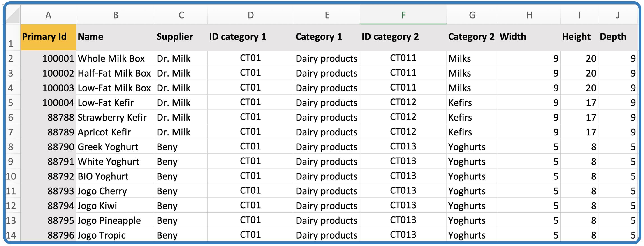The image size is (644, 246).
Task: Click width value 9 in Low-Fat Kefir row
Action: pyautogui.click(x=529, y=102)
